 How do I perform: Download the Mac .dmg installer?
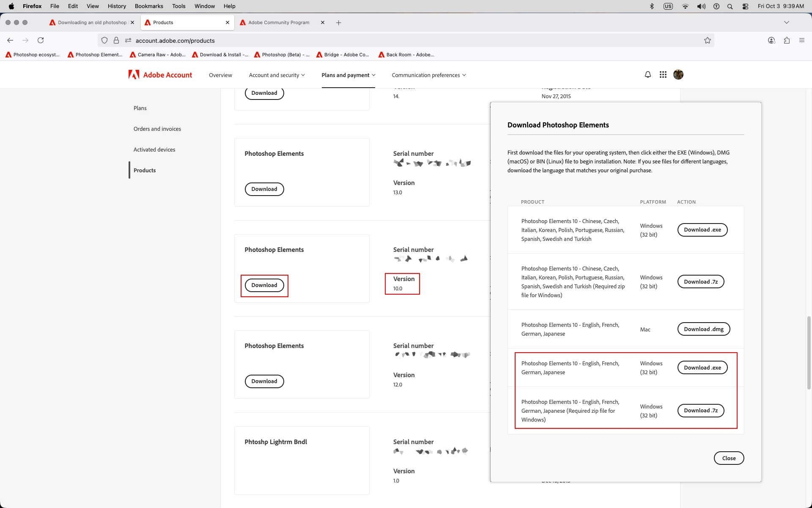click(x=703, y=329)
